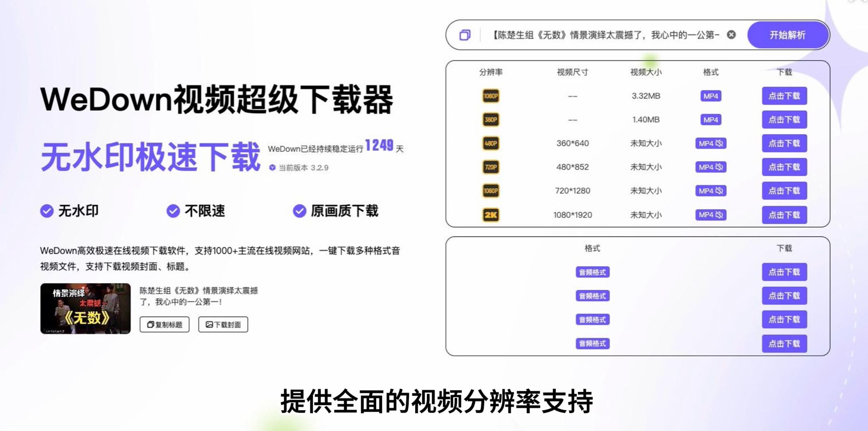Screen dimensions: 868x431
Task: Click the 360P resolution badge
Action: coord(490,120)
